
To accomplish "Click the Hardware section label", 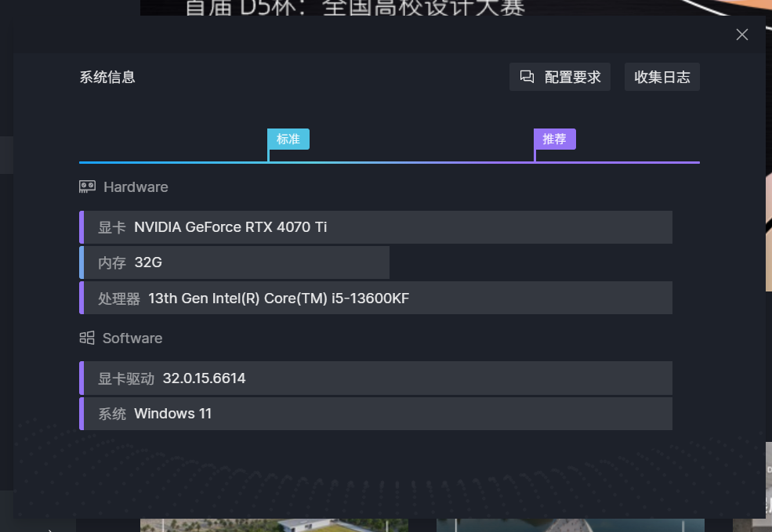I will point(136,187).
